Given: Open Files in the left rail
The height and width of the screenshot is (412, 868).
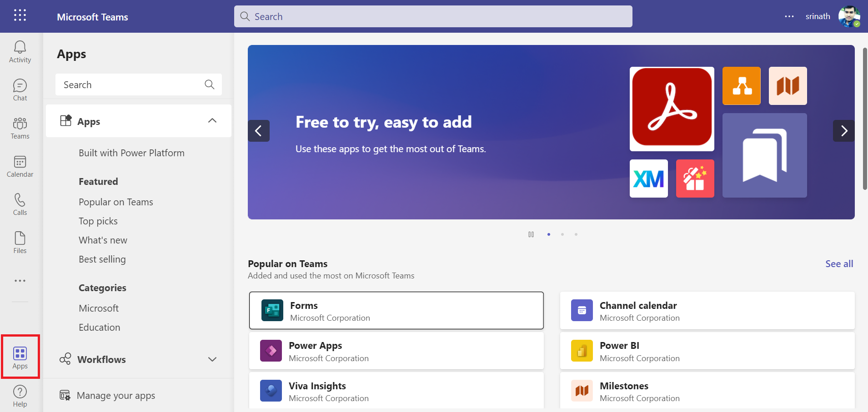Looking at the screenshot, I should pos(20,243).
